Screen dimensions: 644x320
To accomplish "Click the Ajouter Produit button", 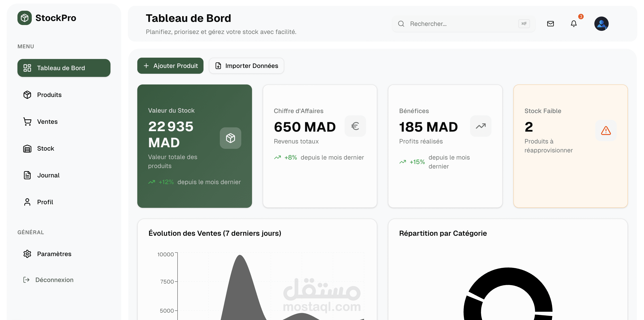I will click(x=170, y=66).
